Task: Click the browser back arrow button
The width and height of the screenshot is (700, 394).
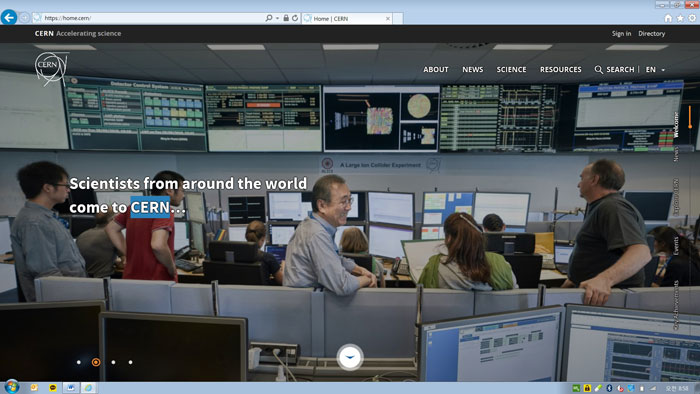Action: [9, 17]
